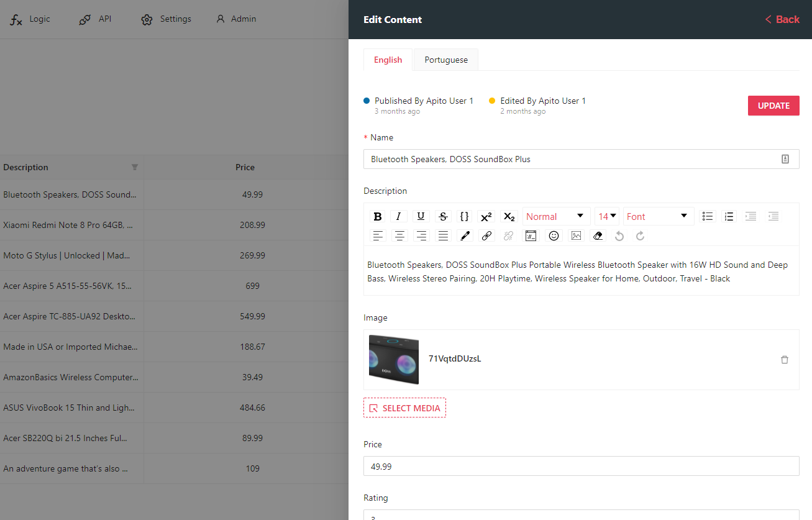
Task: Select the Xiaomi Redmi Note 8 Pro row
Action: click(x=174, y=225)
